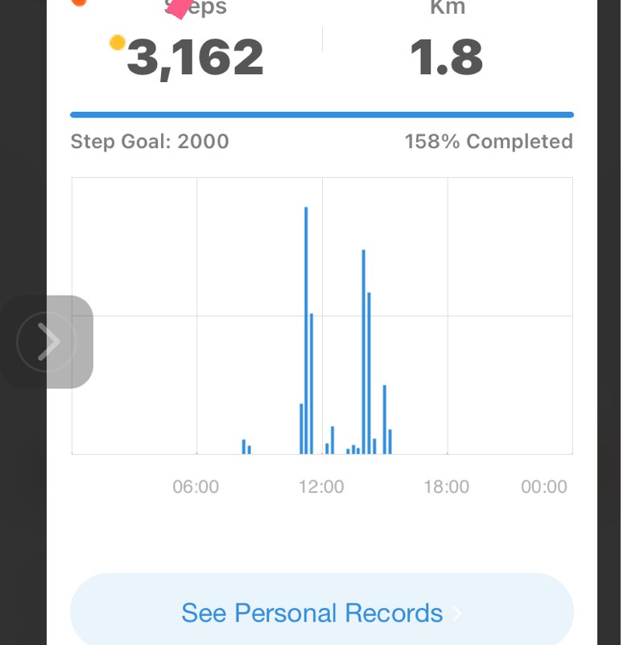644x645 pixels.
Task: Open the chevron next to See Personal Records
Action: coord(457,614)
